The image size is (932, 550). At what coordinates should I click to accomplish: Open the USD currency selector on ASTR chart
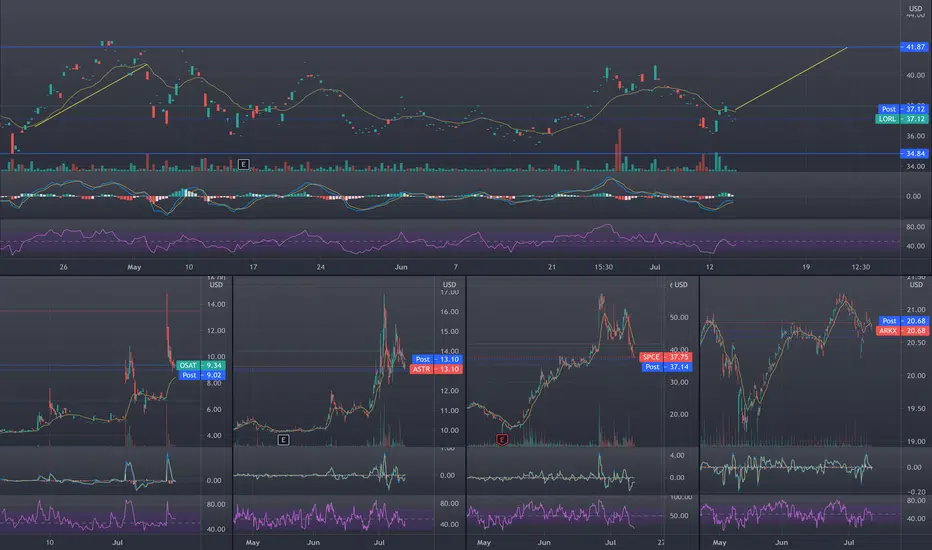click(449, 285)
